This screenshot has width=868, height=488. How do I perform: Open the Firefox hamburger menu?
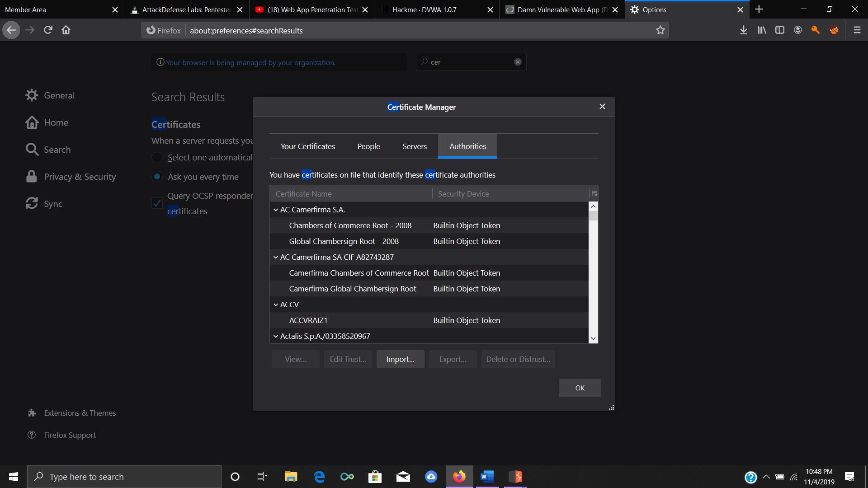(x=857, y=30)
